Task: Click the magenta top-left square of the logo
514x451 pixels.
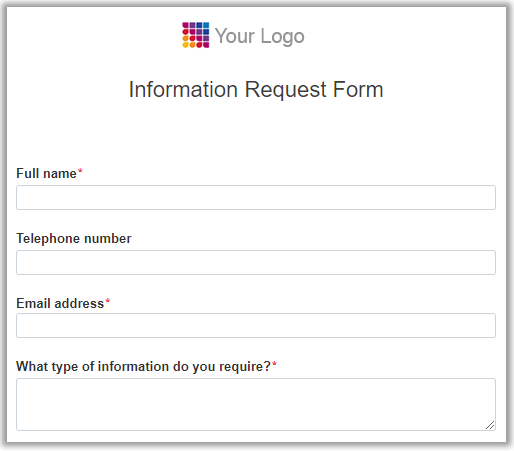Action: point(185,25)
